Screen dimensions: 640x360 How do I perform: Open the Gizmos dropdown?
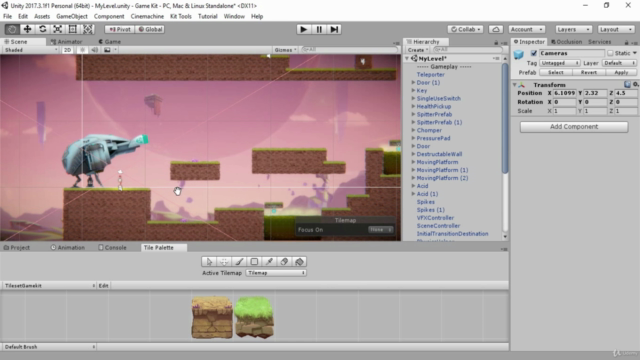285,50
